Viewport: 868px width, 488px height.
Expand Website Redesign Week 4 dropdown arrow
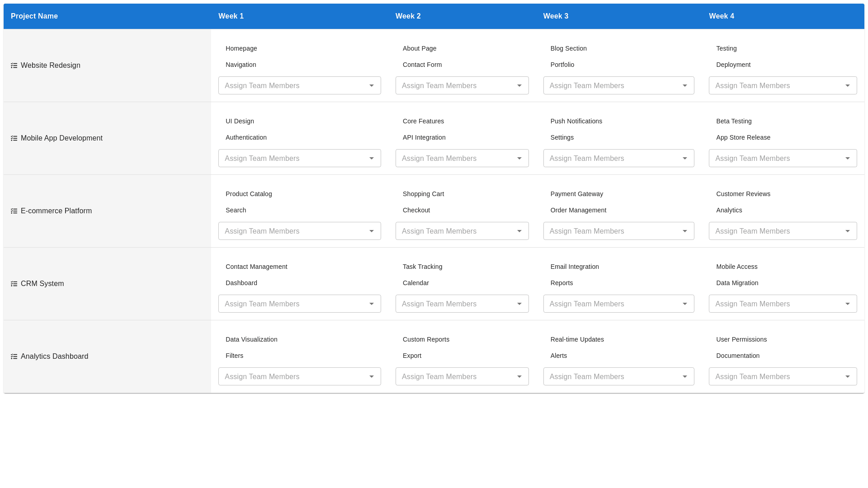tap(847, 85)
